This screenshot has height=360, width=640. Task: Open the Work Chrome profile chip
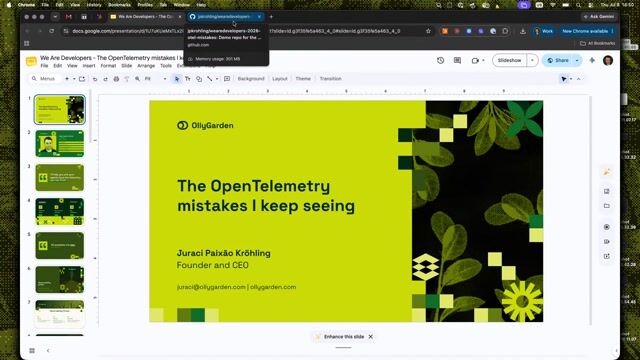(x=544, y=31)
